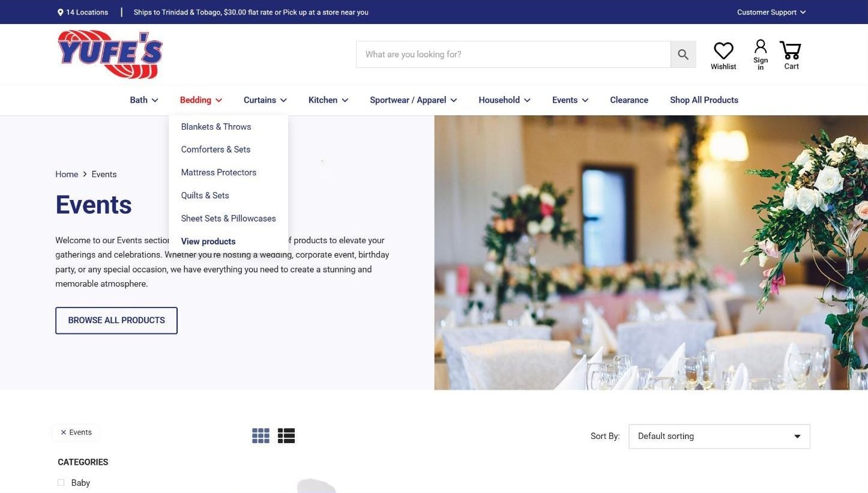Select Comforters & Sets submenu item
The image size is (868, 493).
[x=215, y=150]
